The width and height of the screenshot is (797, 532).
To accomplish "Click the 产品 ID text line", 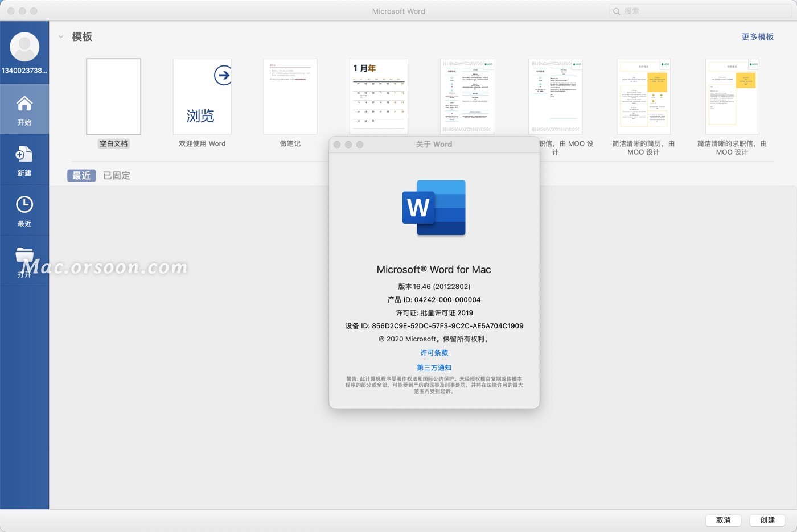I will point(434,300).
